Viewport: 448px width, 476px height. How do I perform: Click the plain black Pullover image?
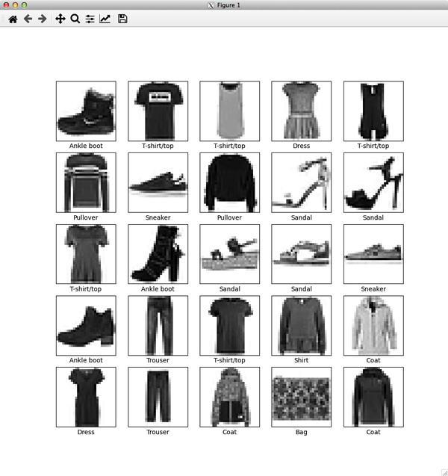230,182
